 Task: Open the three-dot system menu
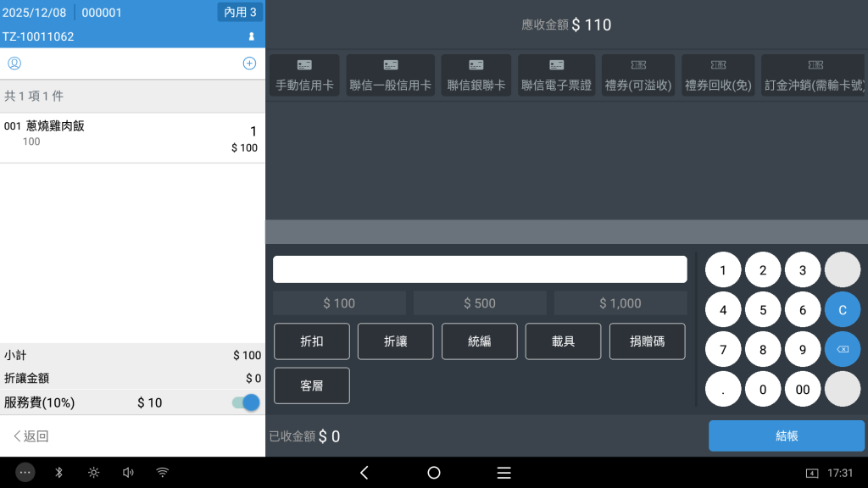[x=25, y=473]
